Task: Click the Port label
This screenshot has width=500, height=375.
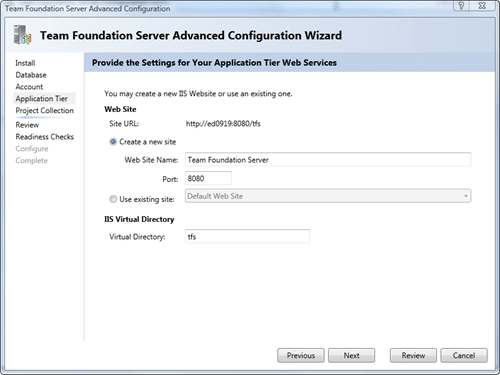Action: (x=170, y=179)
